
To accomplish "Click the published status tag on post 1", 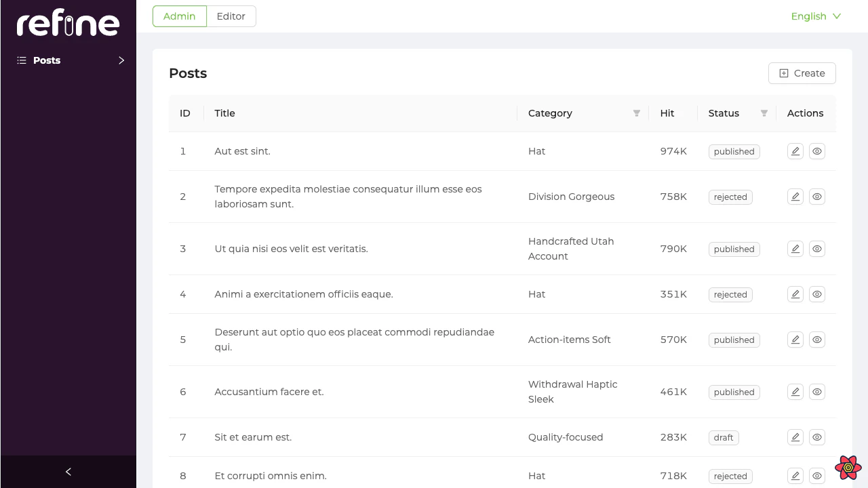I will pos(734,152).
